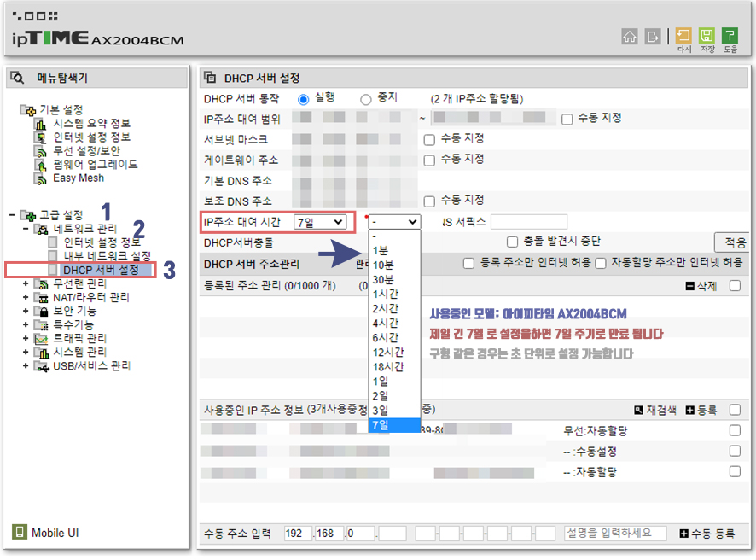Click the 펌웨어 업그레이드 icon
The height and width of the screenshot is (560, 756).
(41, 165)
